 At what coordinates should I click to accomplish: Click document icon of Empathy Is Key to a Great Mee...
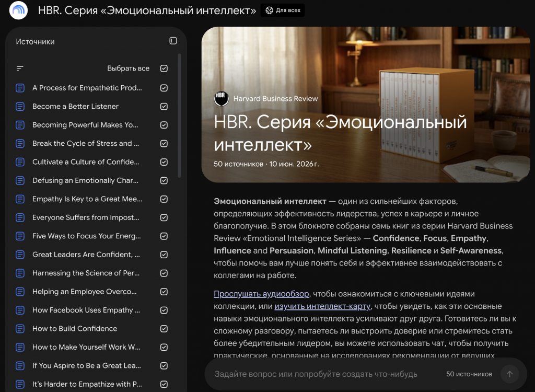(x=20, y=199)
